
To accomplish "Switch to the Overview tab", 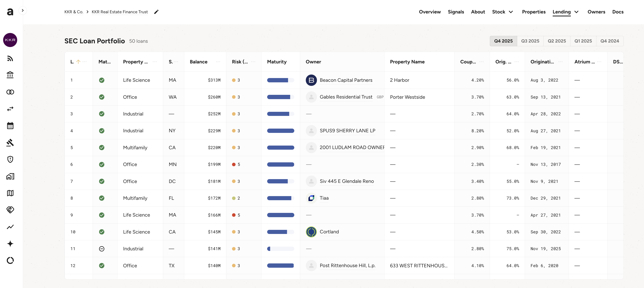I will pos(430,12).
